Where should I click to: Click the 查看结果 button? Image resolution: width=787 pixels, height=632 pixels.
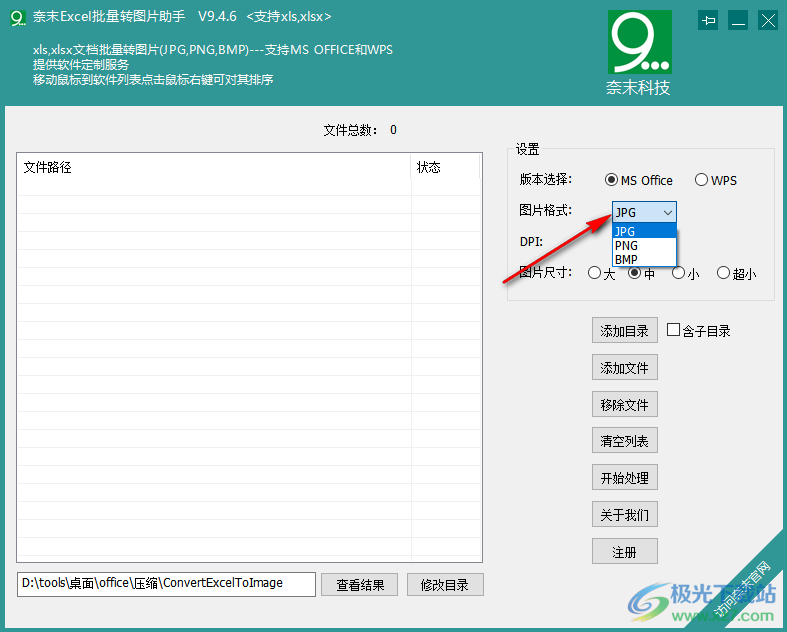coord(359,585)
